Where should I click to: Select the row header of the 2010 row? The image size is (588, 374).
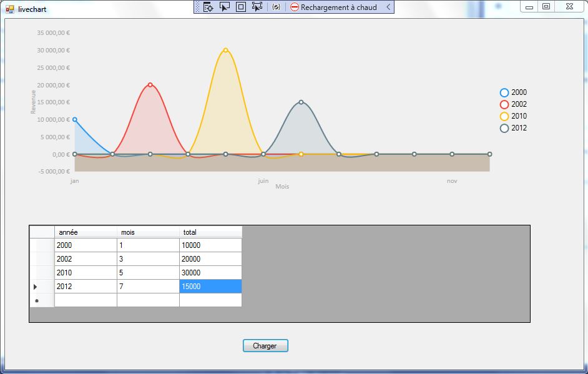pos(42,273)
